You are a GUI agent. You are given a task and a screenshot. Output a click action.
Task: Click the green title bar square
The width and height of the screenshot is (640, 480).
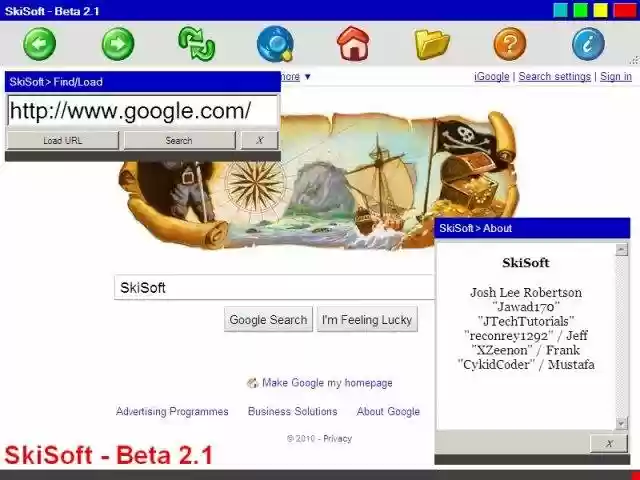[580, 10]
